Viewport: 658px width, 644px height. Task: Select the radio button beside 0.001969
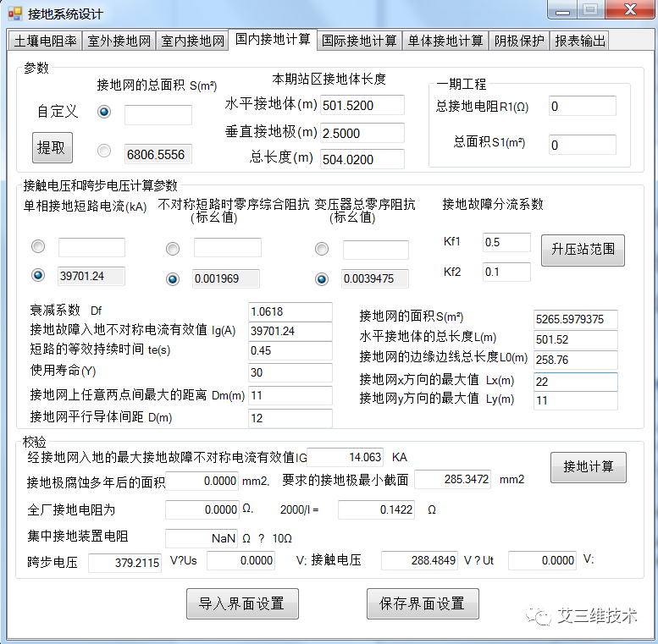(173, 278)
